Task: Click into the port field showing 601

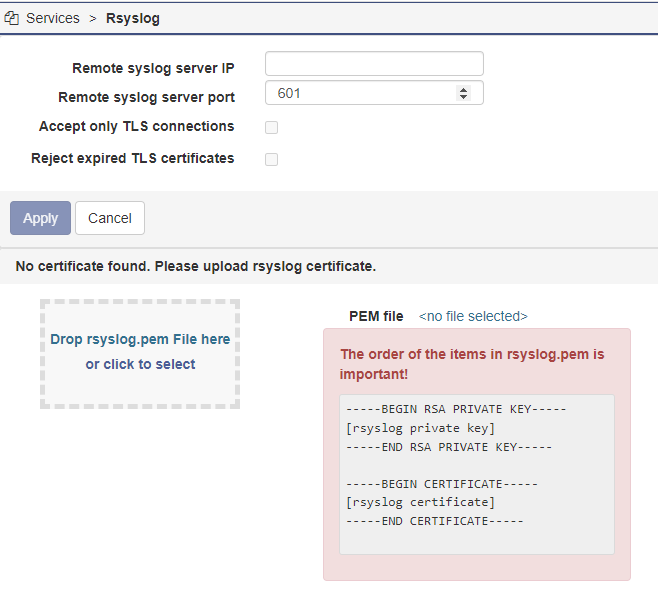Action: [355, 93]
